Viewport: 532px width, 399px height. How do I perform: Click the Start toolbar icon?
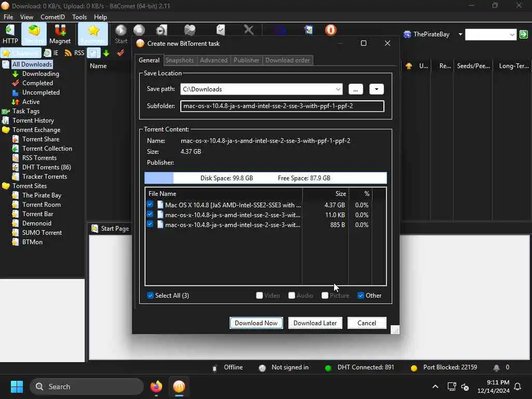coord(121,34)
